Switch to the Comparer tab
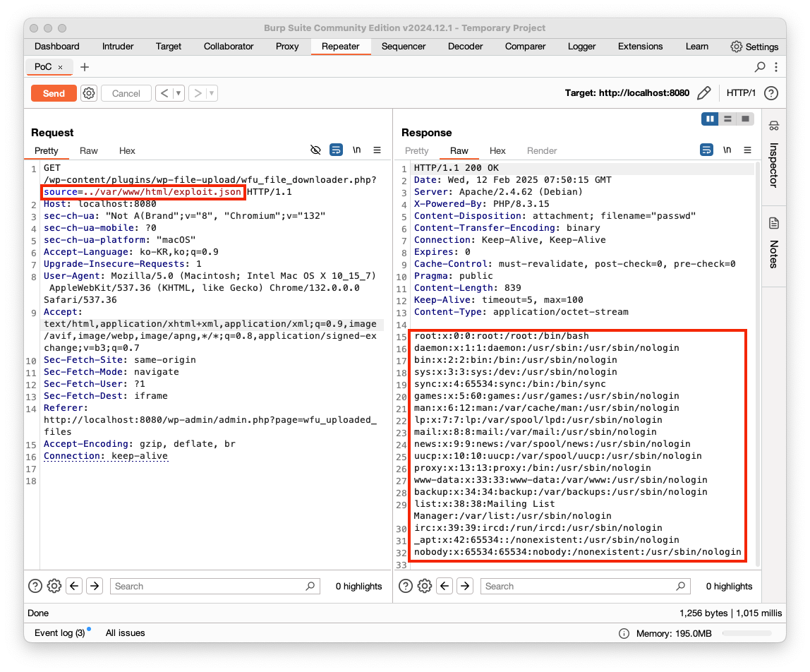 (525, 46)
